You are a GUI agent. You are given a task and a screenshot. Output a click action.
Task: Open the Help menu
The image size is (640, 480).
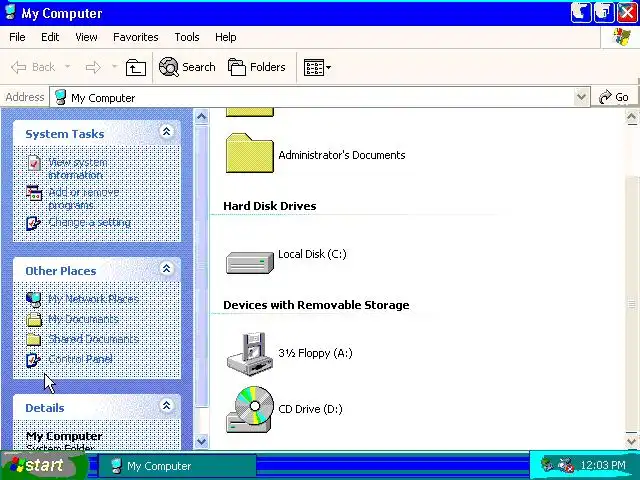(x=226, y=37)
